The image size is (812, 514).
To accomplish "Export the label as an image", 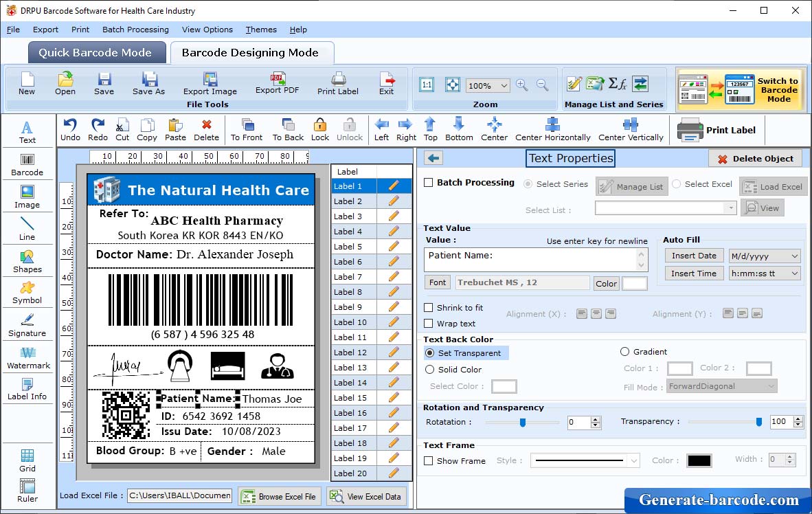I will click(x=210, y=83).
